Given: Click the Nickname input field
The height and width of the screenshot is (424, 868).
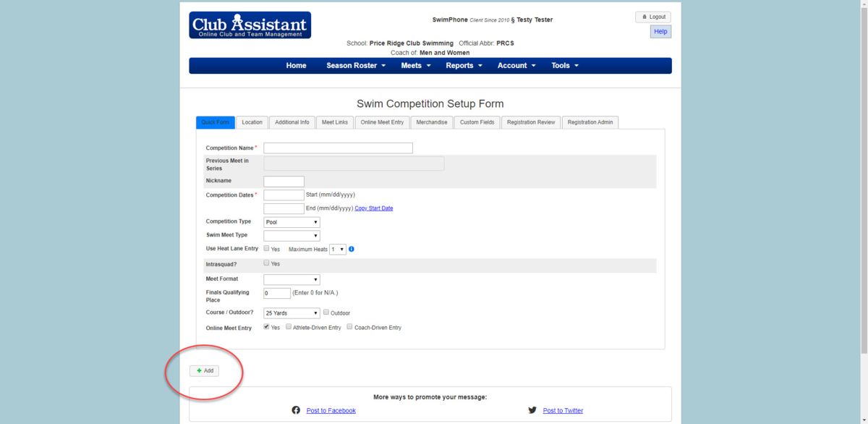Looking at the screenshot, I should [x=284, y=181].
